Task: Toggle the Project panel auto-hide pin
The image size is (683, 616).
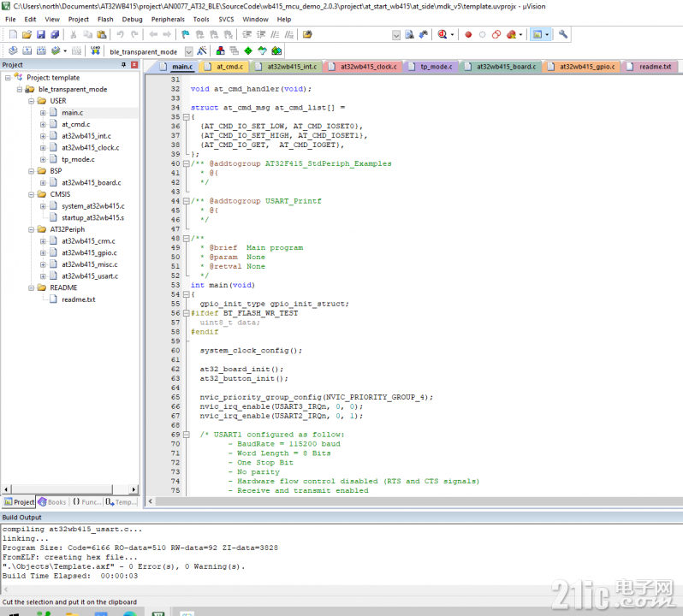Action: click(124, 65)
